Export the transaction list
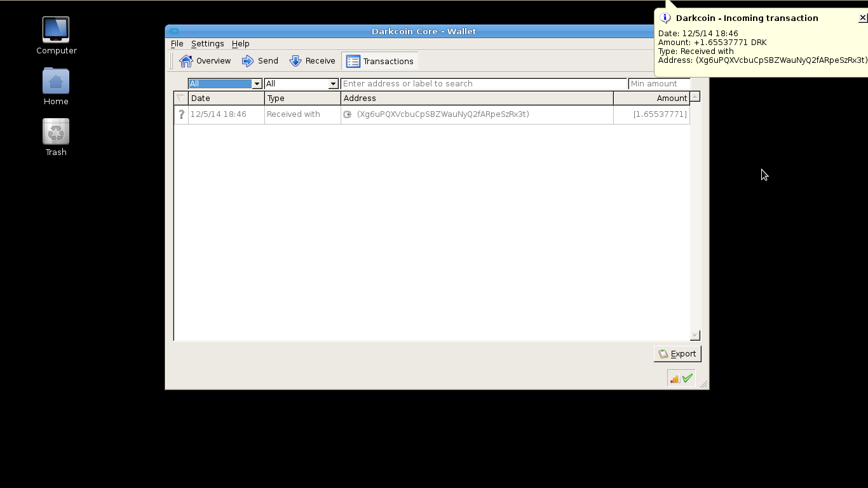 point(677,354)
